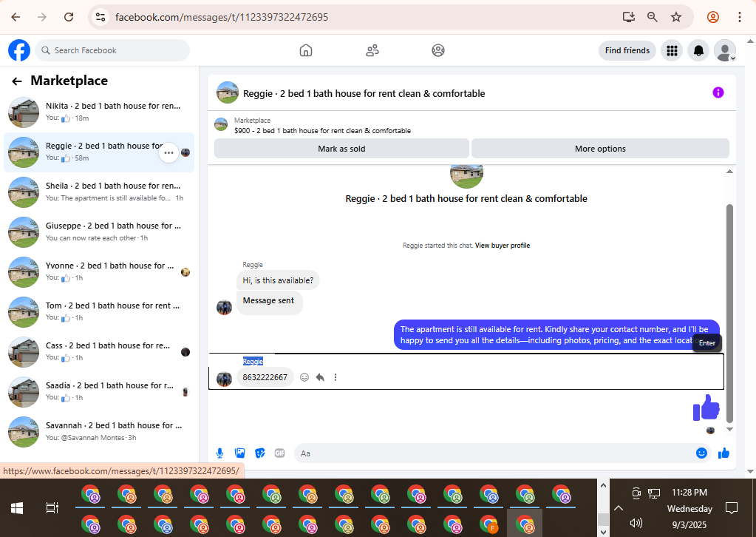This screenshot has height=537, width=756.
Task: Open options for Reggie chat (three dots)
Action: (x=168, y=153)
